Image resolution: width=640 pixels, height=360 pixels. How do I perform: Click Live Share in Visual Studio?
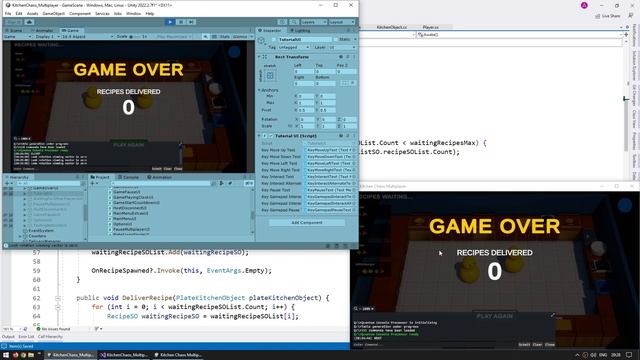608,16
